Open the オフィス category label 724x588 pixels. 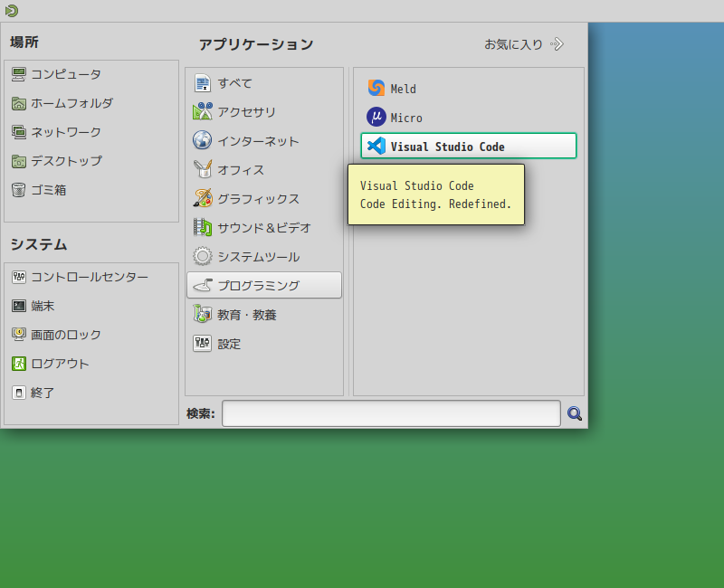[241, 170]
